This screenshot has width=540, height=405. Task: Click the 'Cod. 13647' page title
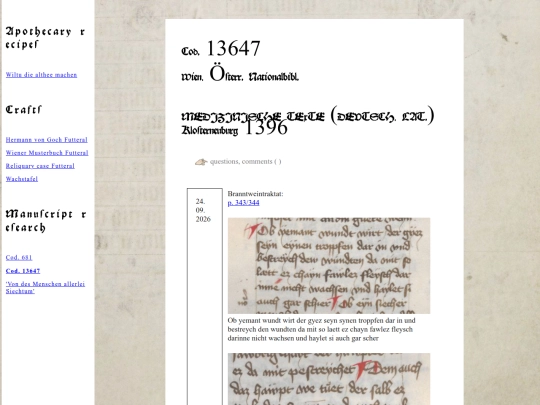(x=221, y=49)
